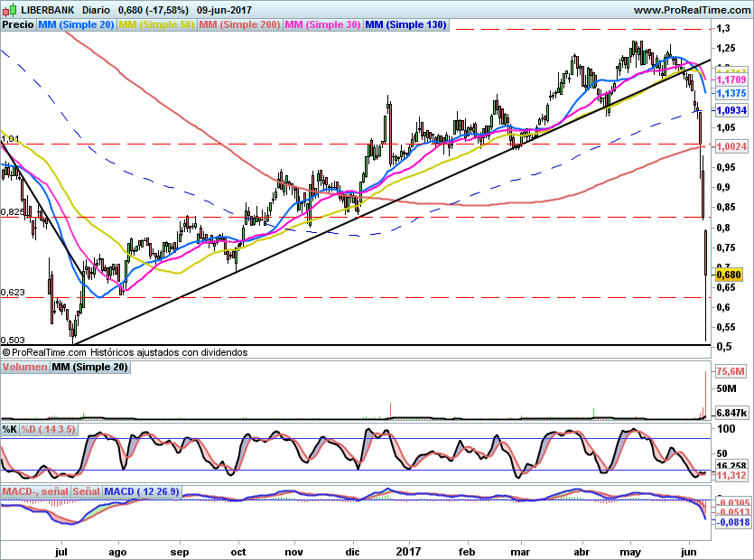The image size is (754, 560).
Task: Open the MM (Simple 130) indicator label
Action: coord(406,25)
